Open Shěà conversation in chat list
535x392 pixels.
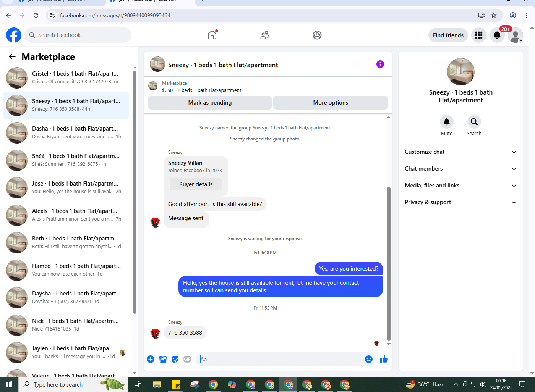(66, 160)
